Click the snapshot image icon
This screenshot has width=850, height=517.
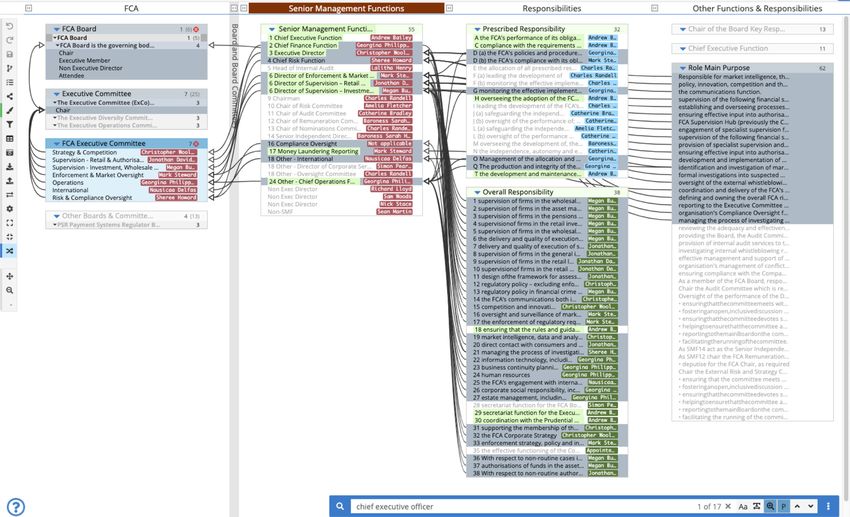click(10, 153)
